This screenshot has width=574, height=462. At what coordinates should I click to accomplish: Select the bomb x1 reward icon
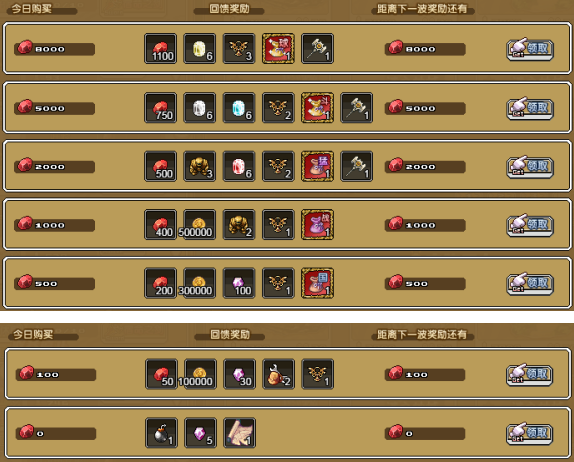[x=161, y=433]
